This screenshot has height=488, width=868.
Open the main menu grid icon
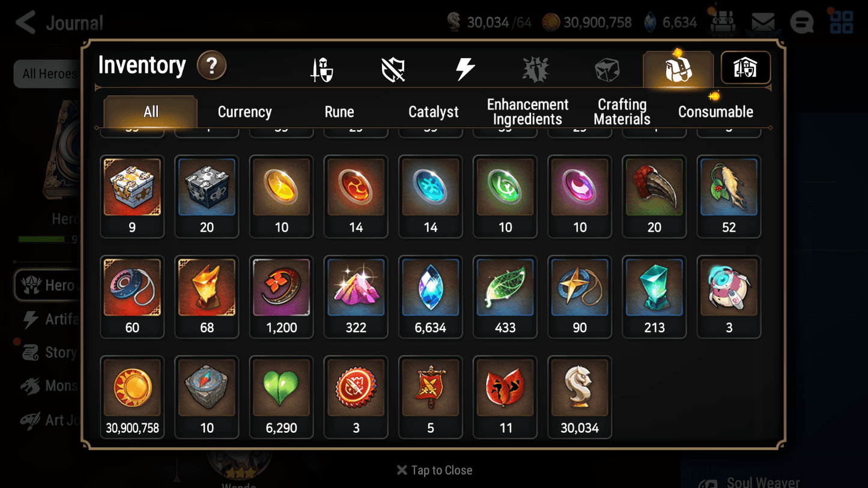[x=841, y=22]
